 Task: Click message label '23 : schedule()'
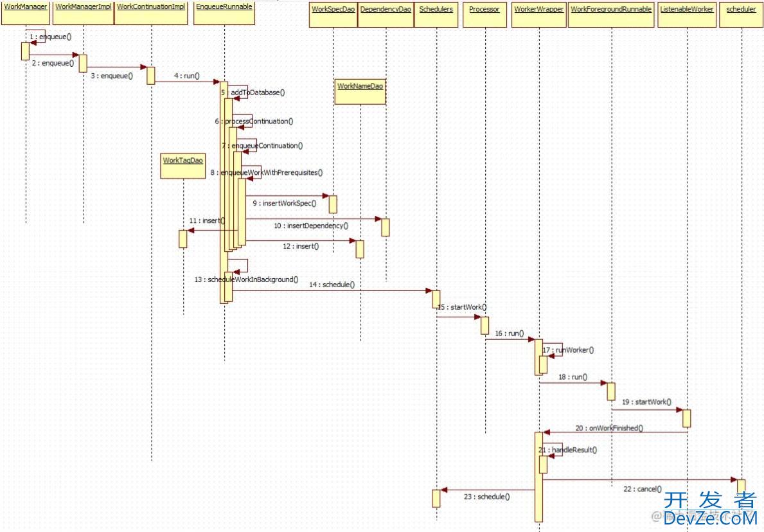click(487, 497)
